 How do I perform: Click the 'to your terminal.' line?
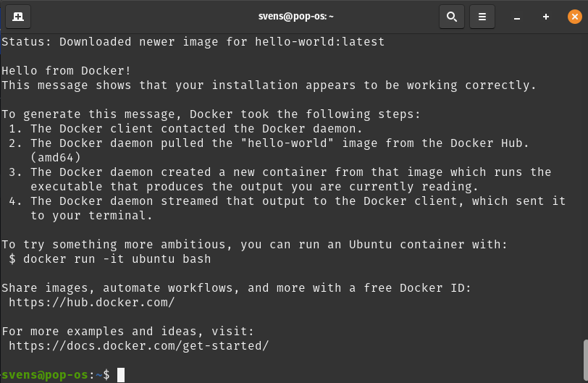[x=91, y=216]
